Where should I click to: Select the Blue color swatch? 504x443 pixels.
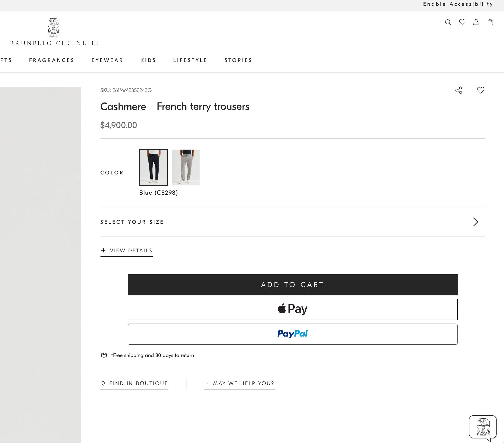(x=154, y=167)
